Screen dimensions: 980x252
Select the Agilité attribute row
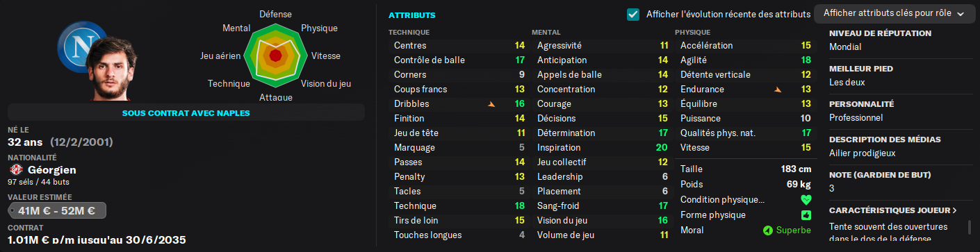coord(745,60)
